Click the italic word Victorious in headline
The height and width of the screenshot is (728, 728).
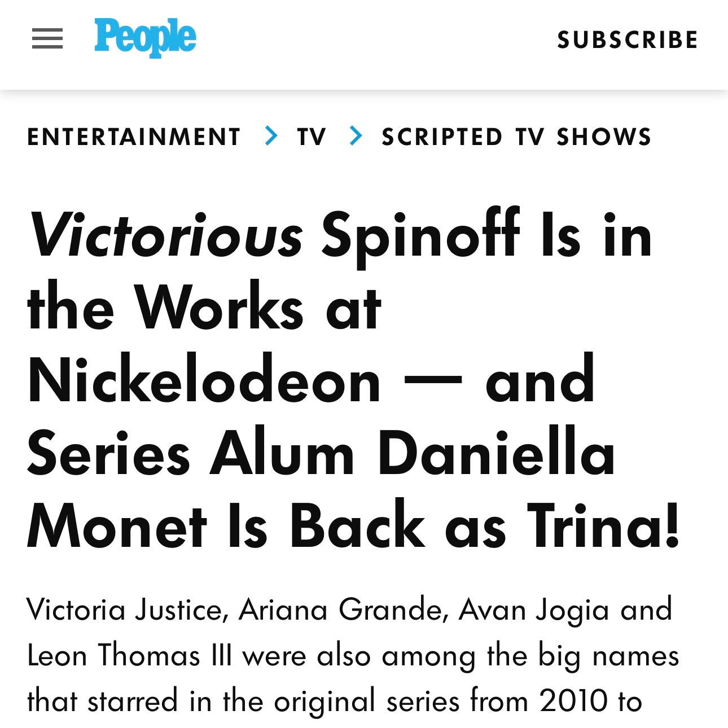pyautogui.click(x=166, y=235)
